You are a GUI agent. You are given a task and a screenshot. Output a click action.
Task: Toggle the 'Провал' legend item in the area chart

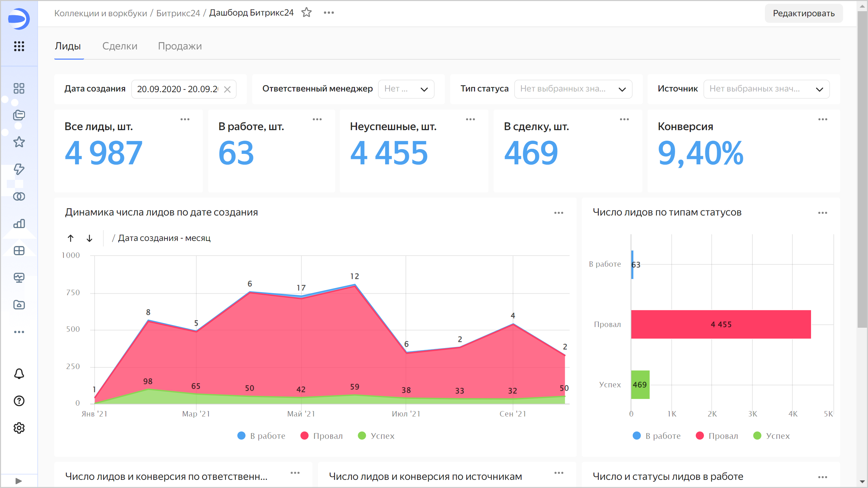click(x=321, y=436)
